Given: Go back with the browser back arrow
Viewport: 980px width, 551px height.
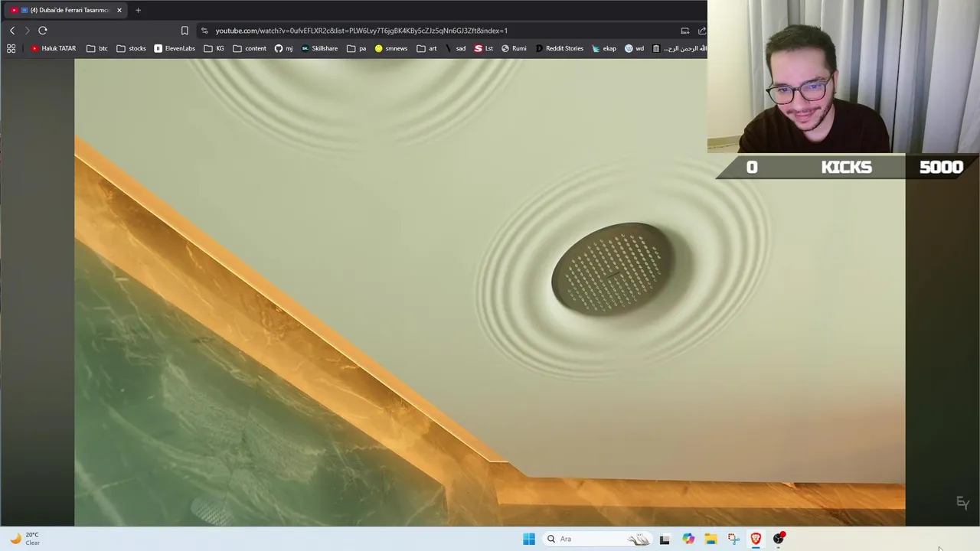Looking at the screenshot, I should 12,31.
